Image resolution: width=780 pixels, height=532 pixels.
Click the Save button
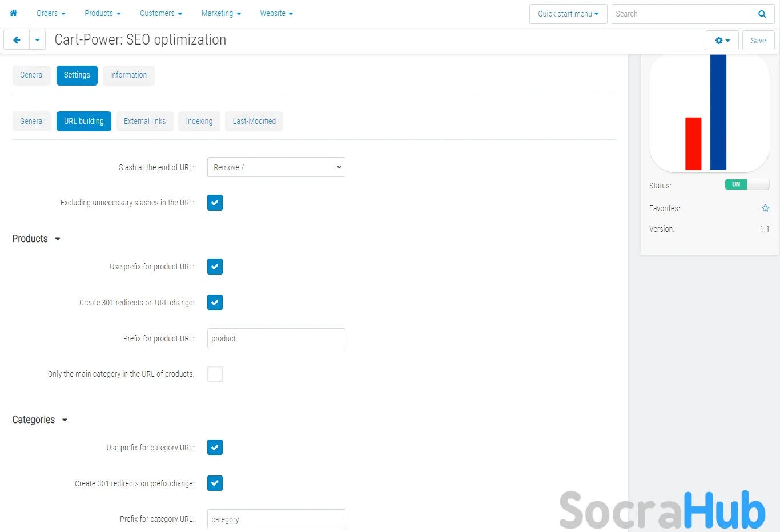point(758,41)
